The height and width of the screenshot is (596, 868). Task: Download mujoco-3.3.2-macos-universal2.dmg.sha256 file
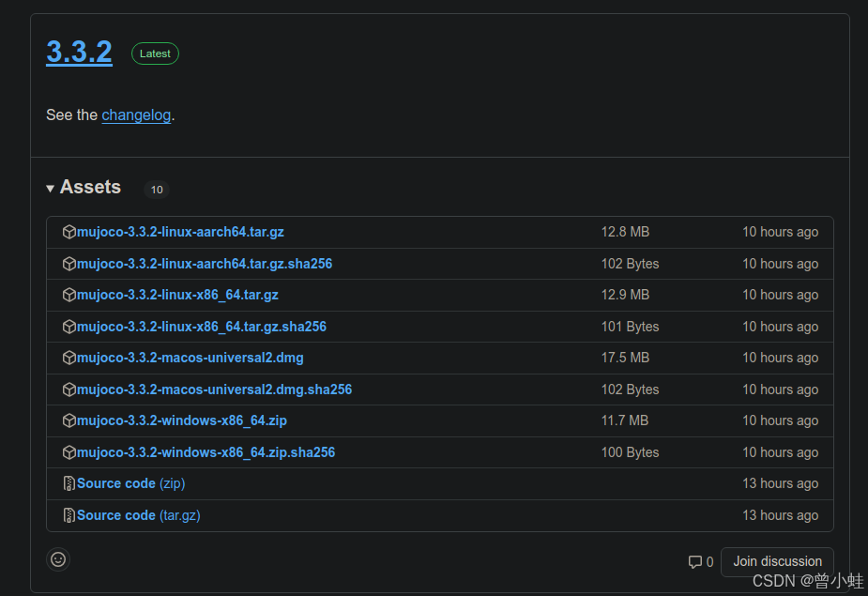point(214,390)
